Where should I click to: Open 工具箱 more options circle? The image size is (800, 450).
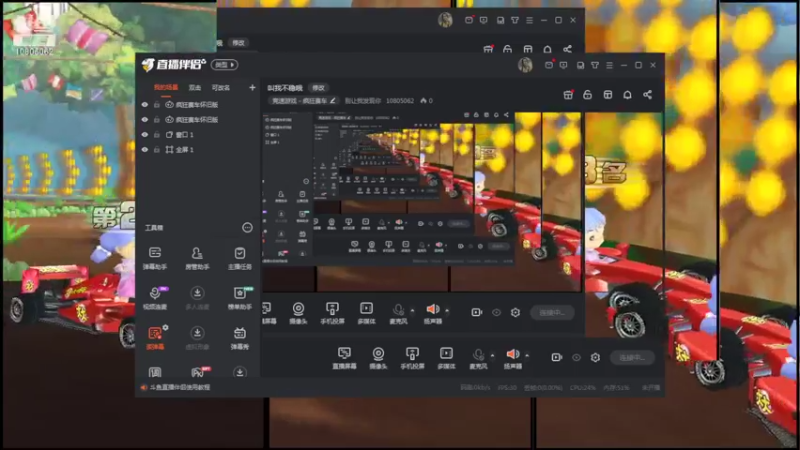(x=247, y=228)
